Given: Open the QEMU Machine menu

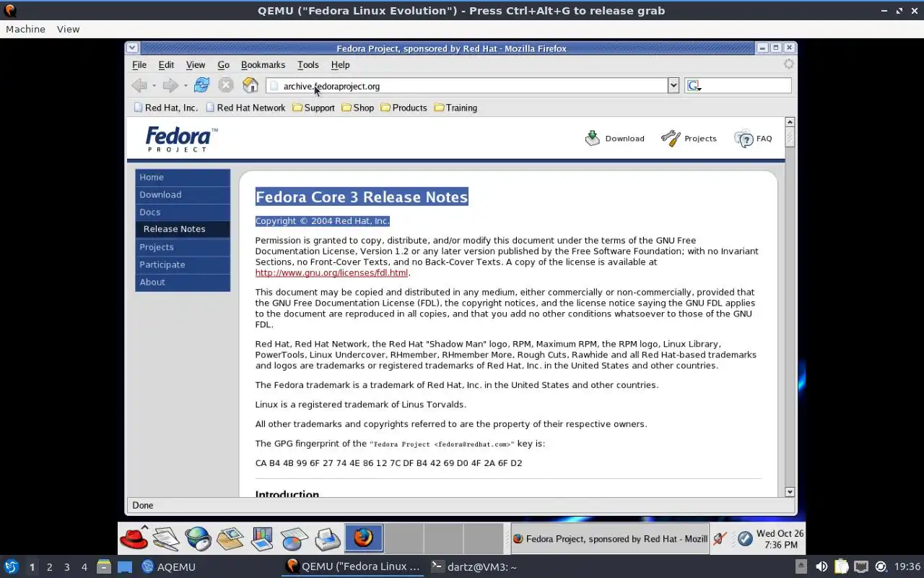Looking at the screenshot, I should point(25,29).
